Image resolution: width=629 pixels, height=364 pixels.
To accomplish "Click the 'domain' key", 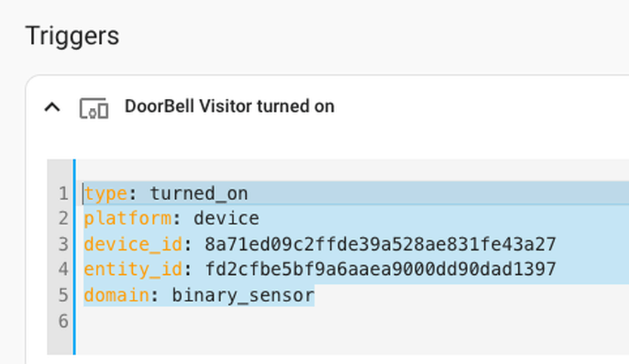I will [116, 295].
